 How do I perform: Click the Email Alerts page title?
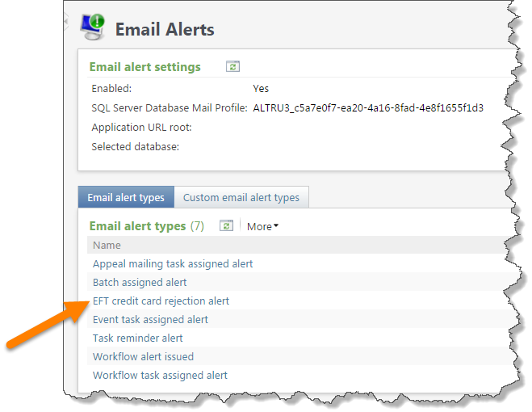click(165, 29)
